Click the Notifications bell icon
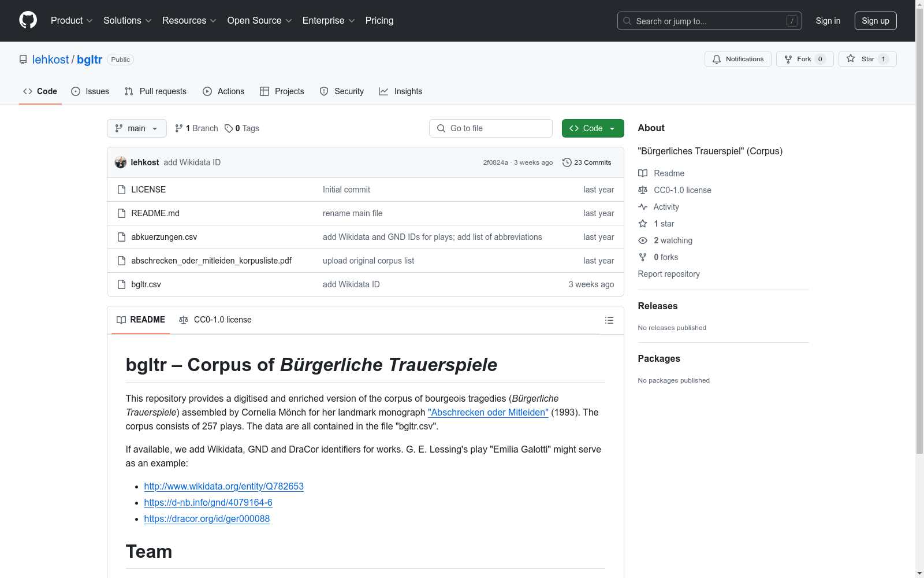This screenshot has width=924, height=578. click(717, 59)
